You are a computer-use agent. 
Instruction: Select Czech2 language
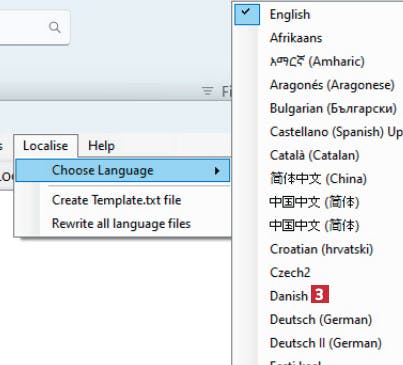(290, 272)
